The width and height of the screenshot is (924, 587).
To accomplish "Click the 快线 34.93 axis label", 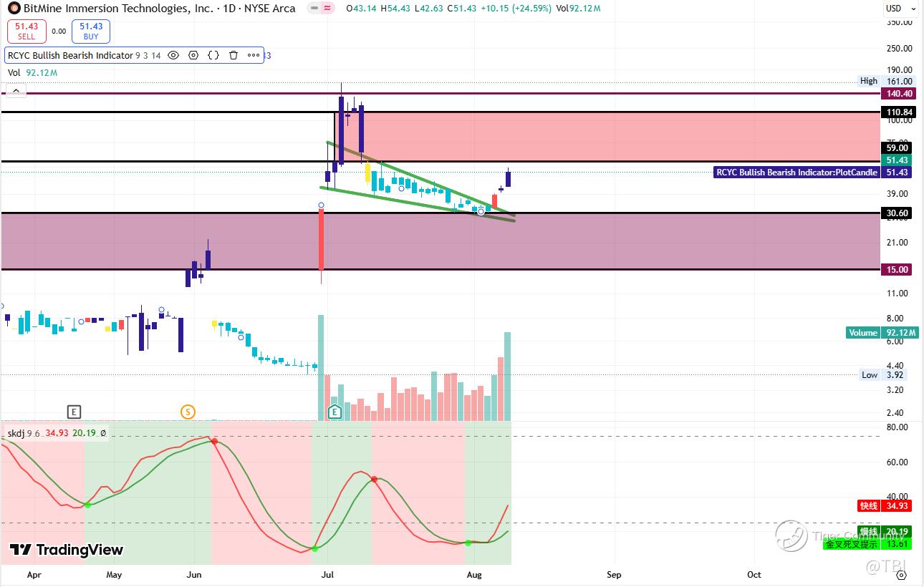I will click(x=886, y=506).
